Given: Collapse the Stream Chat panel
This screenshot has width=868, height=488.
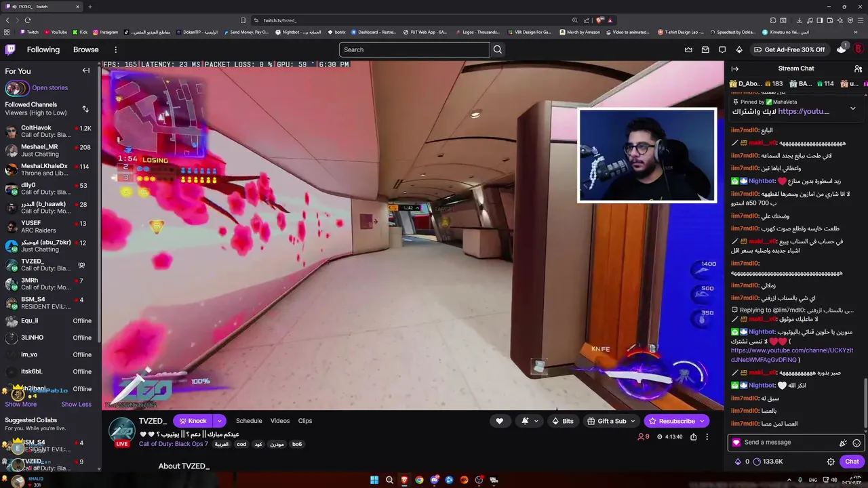Looking at the screenshot, I should click(x=734, y=68).
